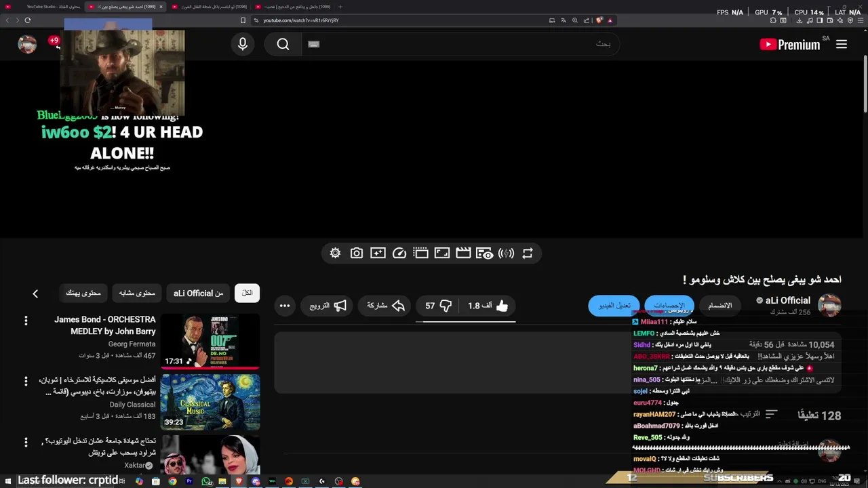This screenshot has width=868, height=488.
Task: Select the الكل filter chip
Action: [x=248, y=293]
